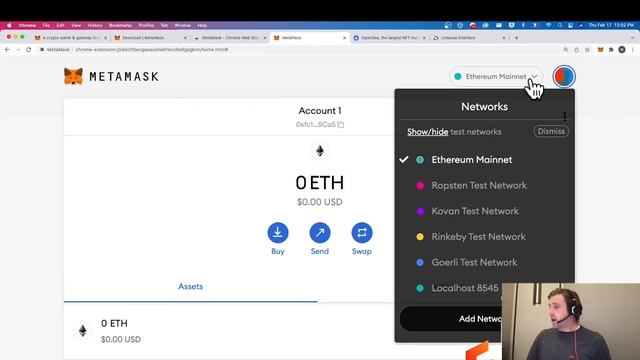Click the purple Kovan color dot
Screen dimensions: 640x360
420,211
